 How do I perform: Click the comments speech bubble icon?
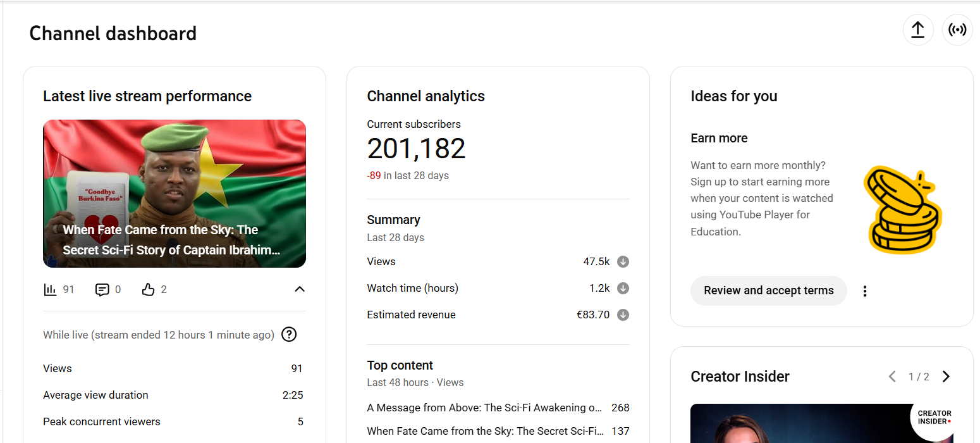pyautogui.click(x=102, y=290)
